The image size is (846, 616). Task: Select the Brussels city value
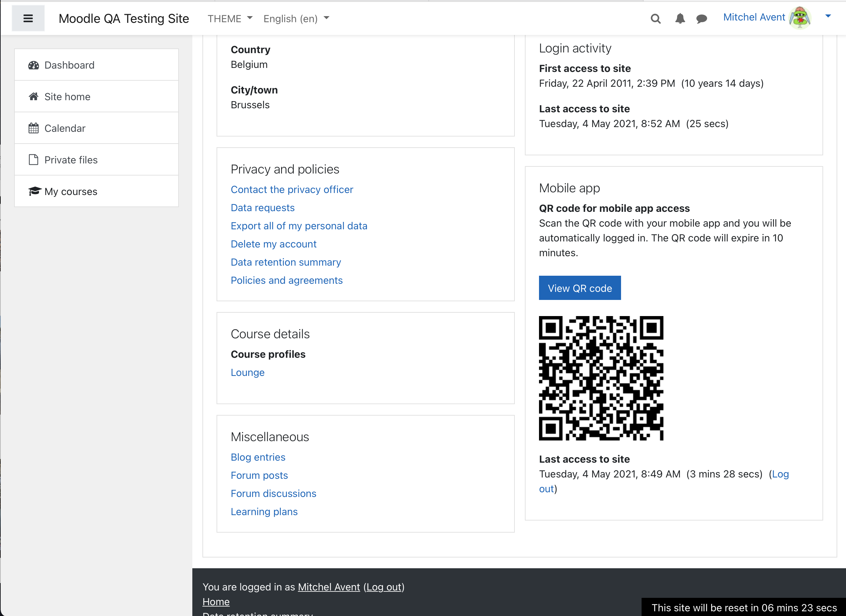250,105
